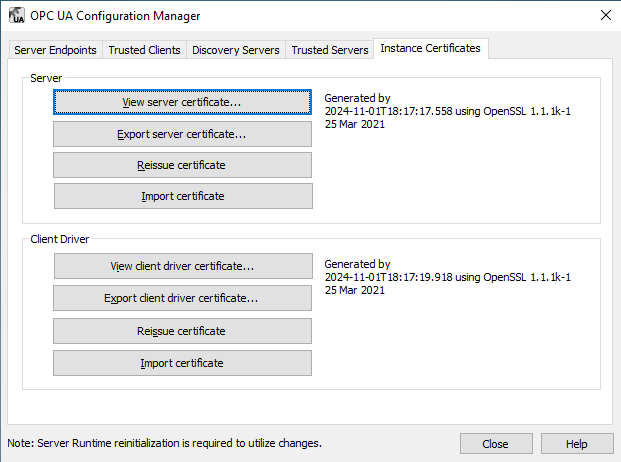Click the Client Driver certificate generation timestamp text
Viewport: 621px width, 462px height.
447,277
